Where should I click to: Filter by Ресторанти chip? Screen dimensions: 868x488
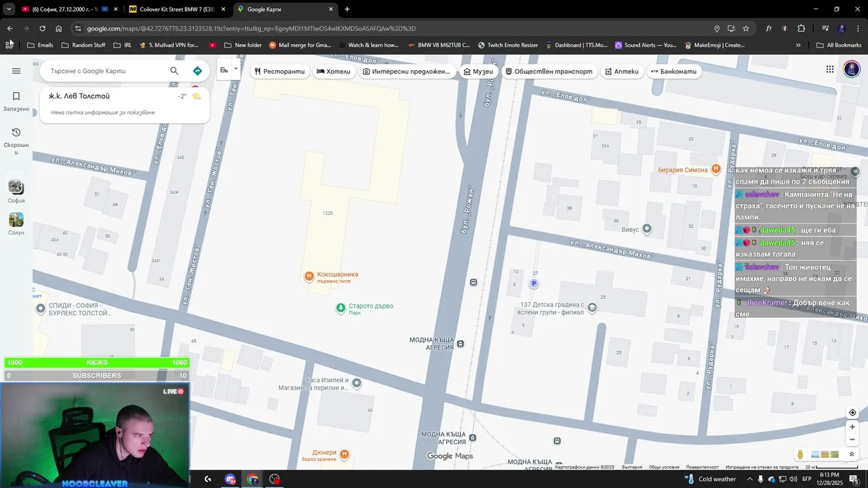[x=279, y=71]
